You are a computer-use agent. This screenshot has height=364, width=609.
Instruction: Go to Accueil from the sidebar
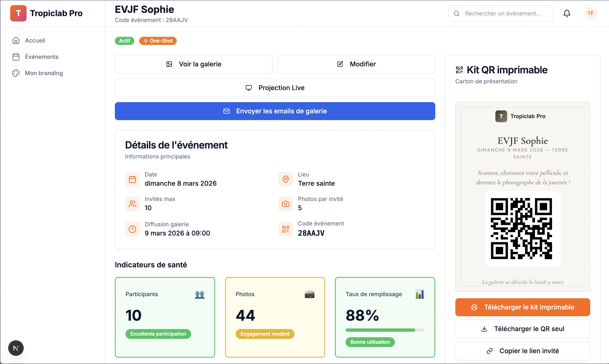[x=35, y=40]
